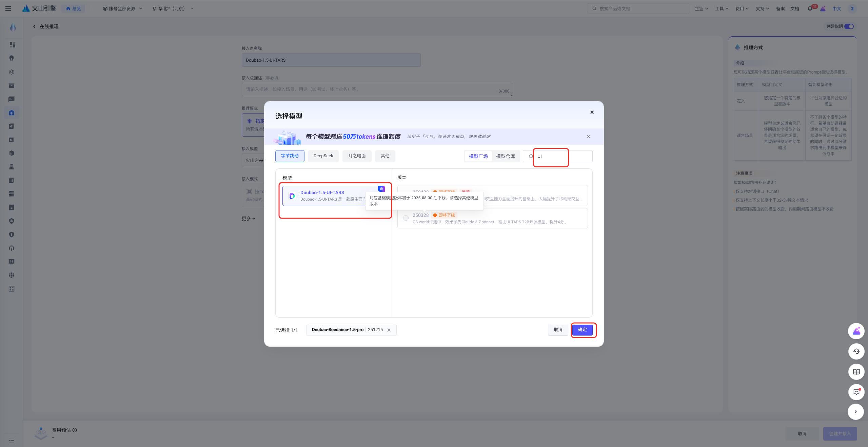Viewport: 868px width, 447px height.
Task: Click the notification bell icon
Action: coord(810,8)
